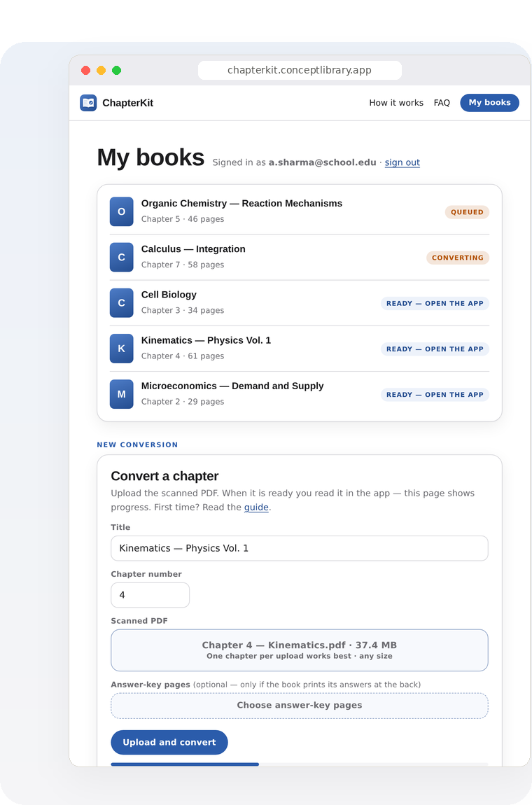
Task: Click 'Chapter 2 · 29 pages' text
Action: click(183, 402)
